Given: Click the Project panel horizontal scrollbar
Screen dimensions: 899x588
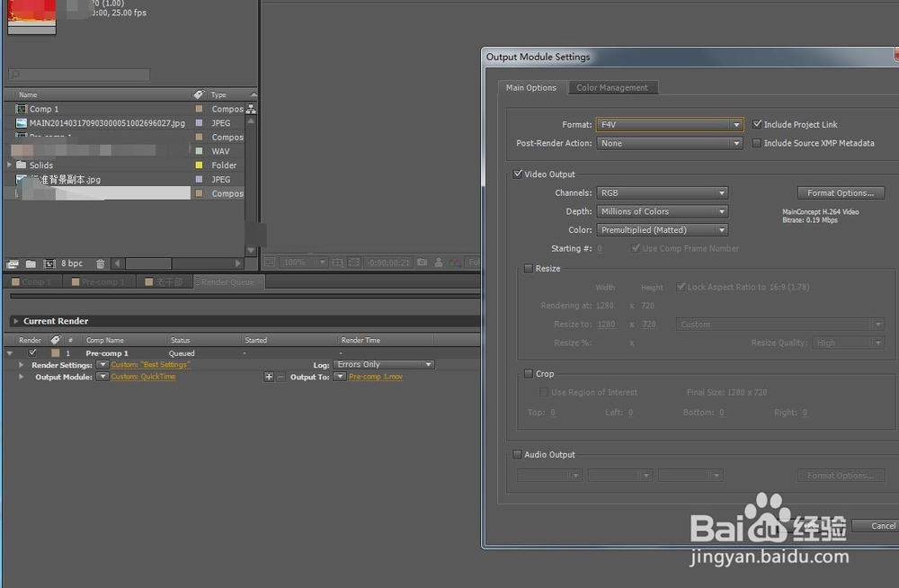Looking at the screenshot, I should (177, 263).
